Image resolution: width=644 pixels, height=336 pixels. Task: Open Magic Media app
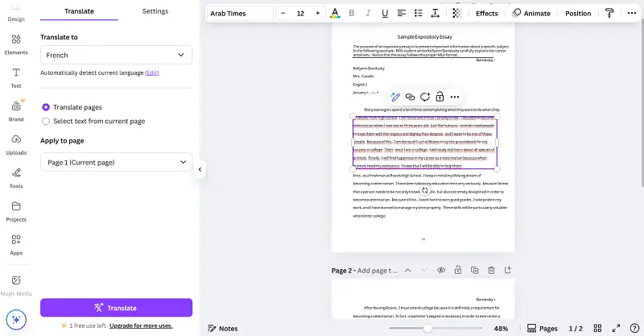16,285
